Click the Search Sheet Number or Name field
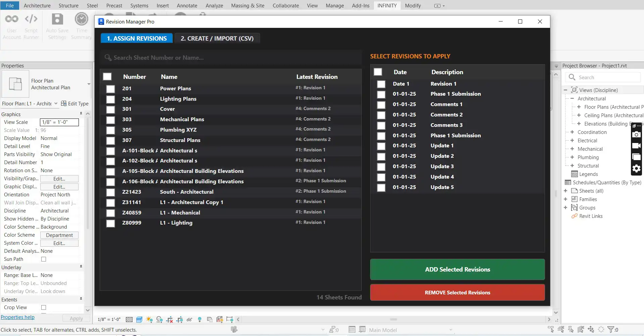644x336 pixels. [232, 58]
